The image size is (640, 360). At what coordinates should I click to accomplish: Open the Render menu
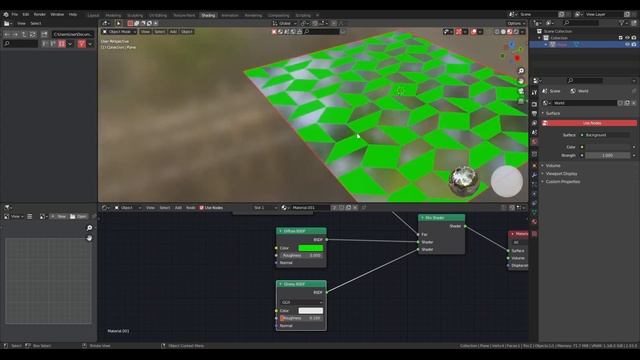(x=40, y=14)
